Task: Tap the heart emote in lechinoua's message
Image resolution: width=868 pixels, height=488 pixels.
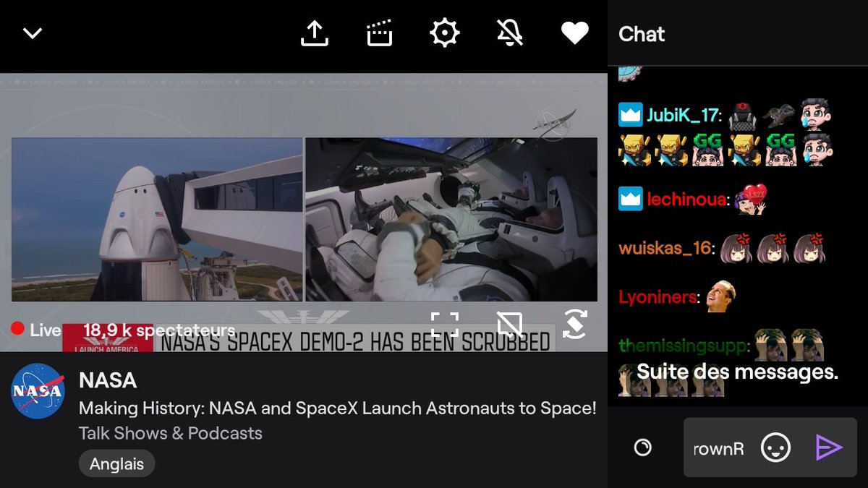Action: pos(751,199)
